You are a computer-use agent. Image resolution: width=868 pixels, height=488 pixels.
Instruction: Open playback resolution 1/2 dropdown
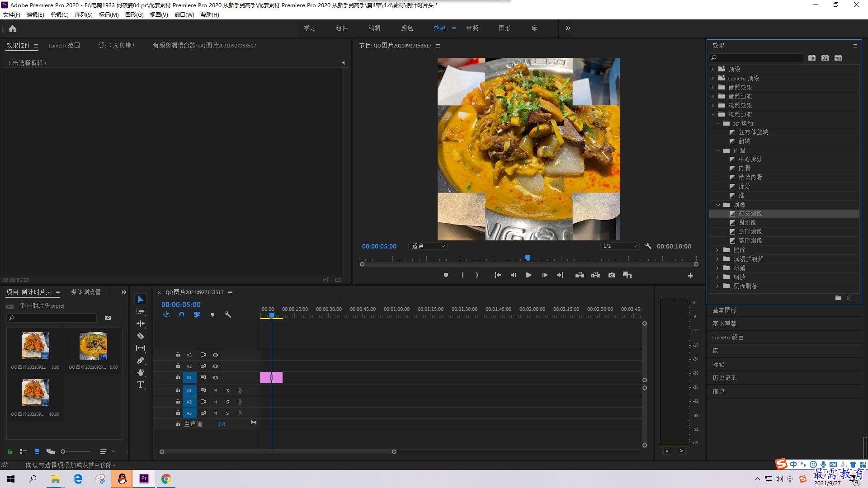coord(619,246)
